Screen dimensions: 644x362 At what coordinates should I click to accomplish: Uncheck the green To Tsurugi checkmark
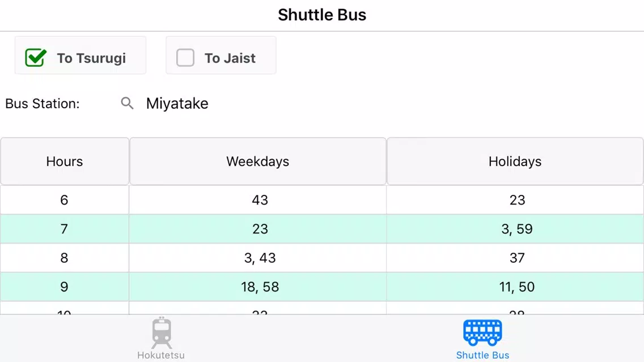(x=36, y=57)
